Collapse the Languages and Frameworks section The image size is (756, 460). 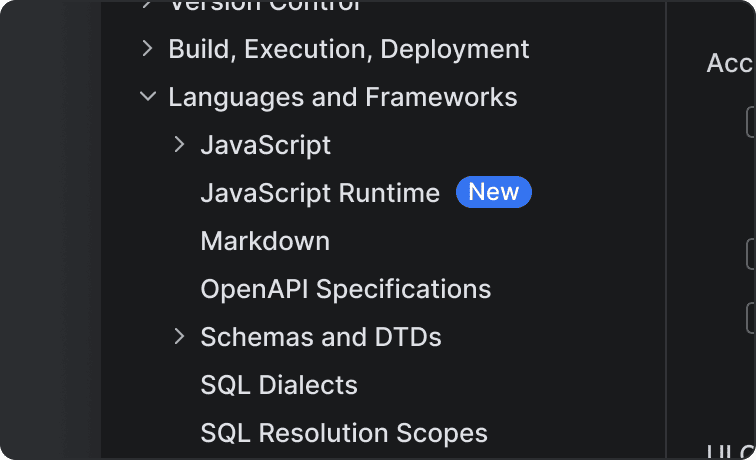[x=148, y=96]
